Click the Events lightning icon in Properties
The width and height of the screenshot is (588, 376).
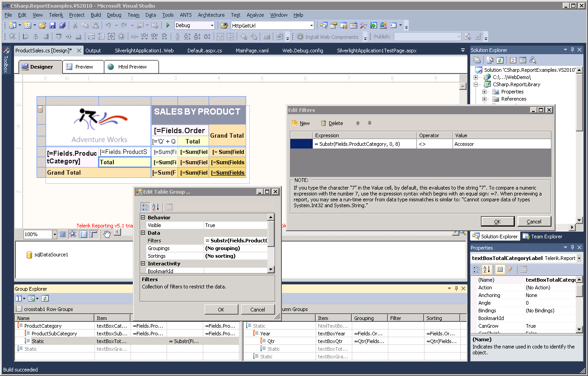coord(510,269)
